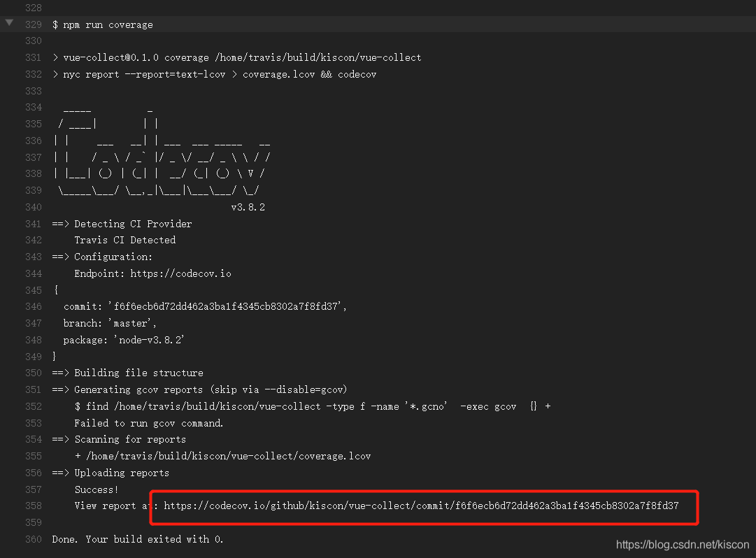Collapse the npm run coverage fold triangle
Image resolution: width=756 pixels, height=558 pixels.
(9, 23)
